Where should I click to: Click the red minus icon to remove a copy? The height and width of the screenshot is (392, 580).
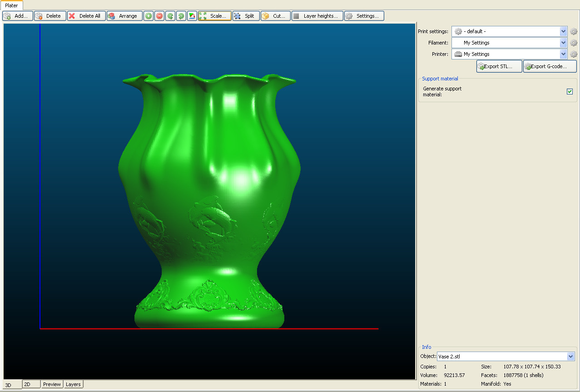pyautogui.click(x=159, y=16)
